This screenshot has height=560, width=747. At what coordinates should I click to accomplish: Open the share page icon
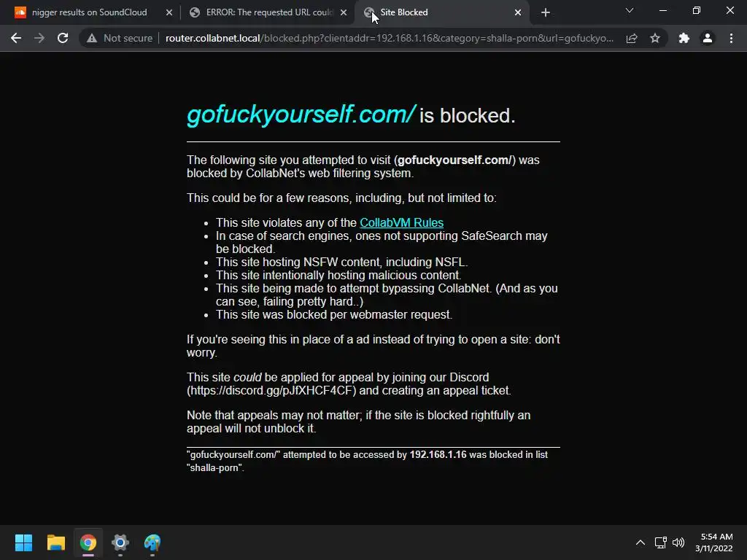(x=632, y=38)
